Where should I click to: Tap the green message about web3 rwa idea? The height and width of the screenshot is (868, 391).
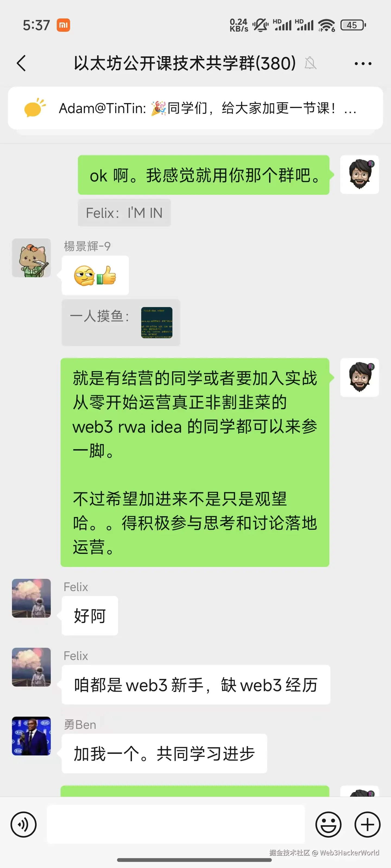(x=195, y=462)
